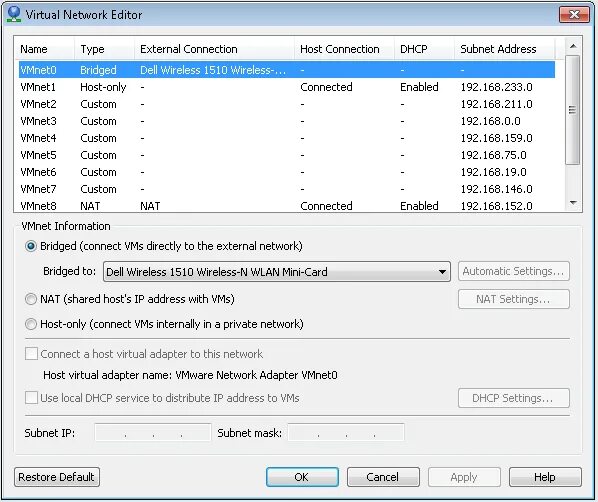
Task: Click the list scrollbar down arrow
Action: tap(573, 203)
